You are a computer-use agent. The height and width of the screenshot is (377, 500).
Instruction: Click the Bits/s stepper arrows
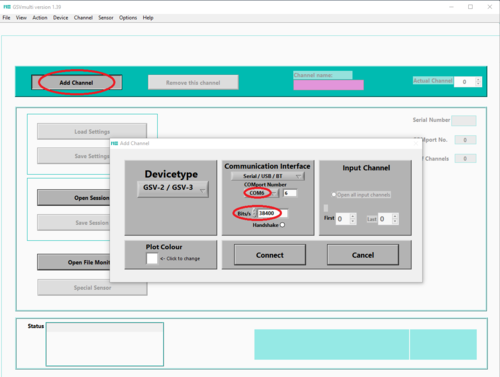255,213
